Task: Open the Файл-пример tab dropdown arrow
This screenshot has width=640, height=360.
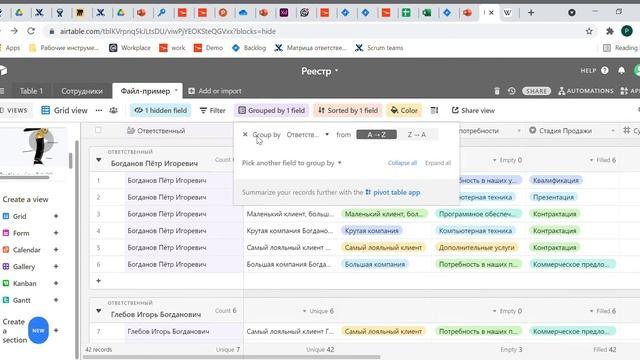Action: [x=176, y=90]
